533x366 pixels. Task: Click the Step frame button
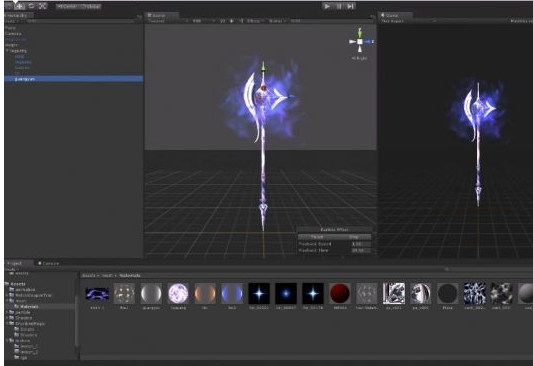point(350,6)
